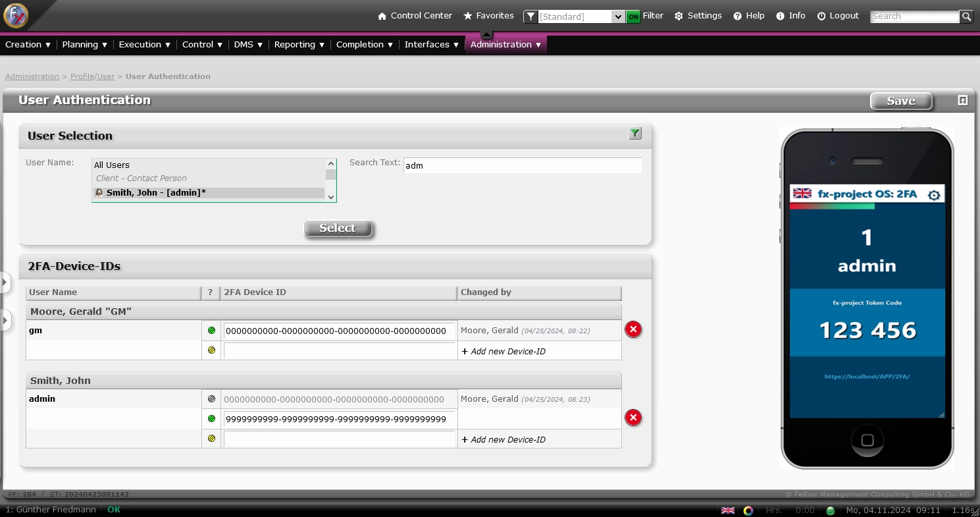Toggle the filter ON switch
The height and width of the screenshot is (517, 980).
[633, 16]
